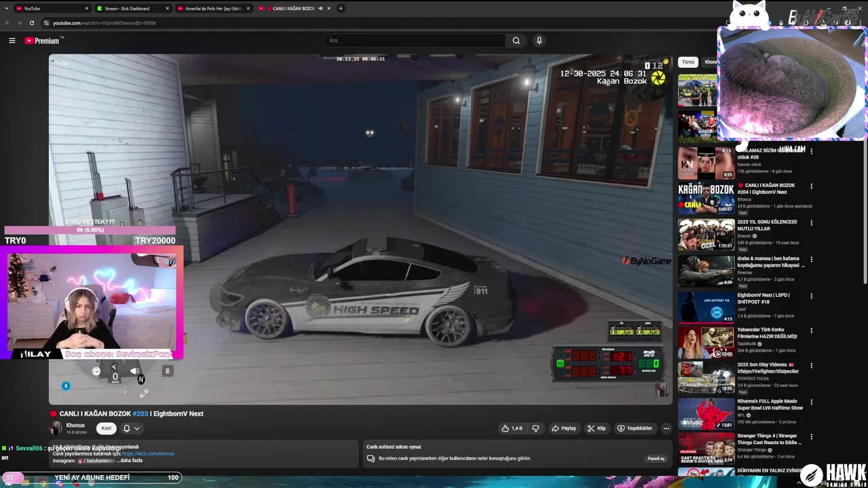Click the 'Elraenn' channel name in sidebar
868x488 pixels.
[x=744, y=236]
